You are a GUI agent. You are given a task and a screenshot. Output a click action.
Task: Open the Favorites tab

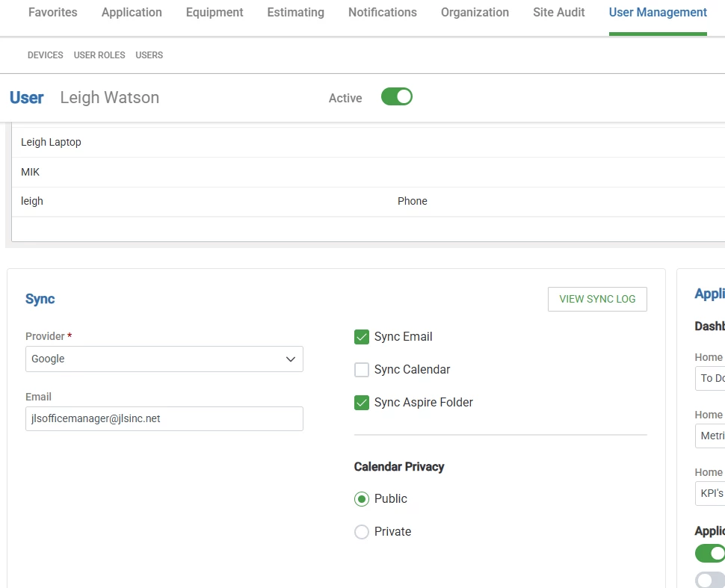(53, 13)
